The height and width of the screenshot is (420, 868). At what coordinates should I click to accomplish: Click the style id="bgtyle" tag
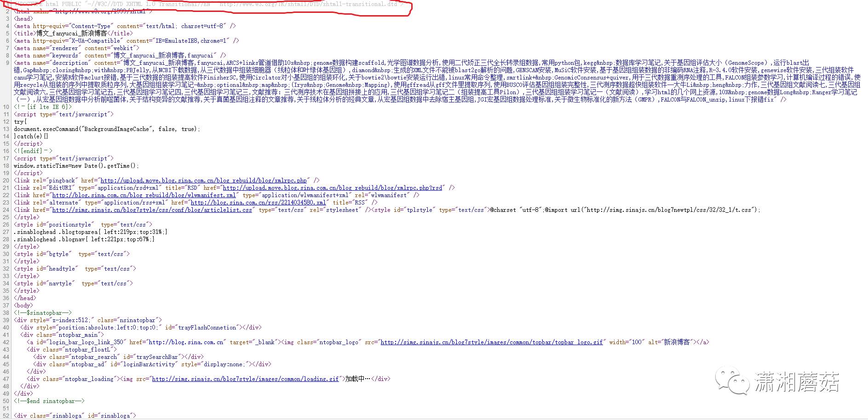[x=72, y=254]
